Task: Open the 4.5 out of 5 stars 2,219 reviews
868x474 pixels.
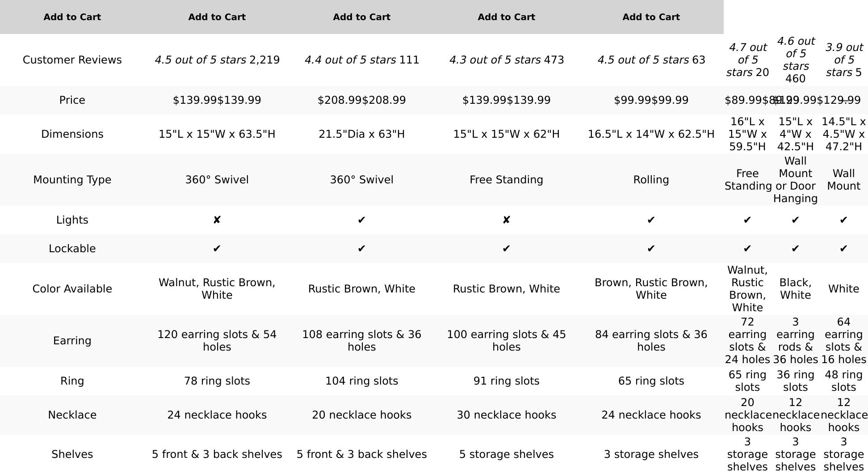Action: (217, 60)
